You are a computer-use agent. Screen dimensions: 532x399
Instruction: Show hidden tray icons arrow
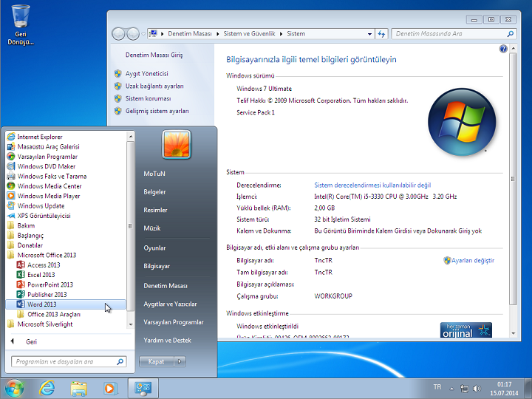451,389
